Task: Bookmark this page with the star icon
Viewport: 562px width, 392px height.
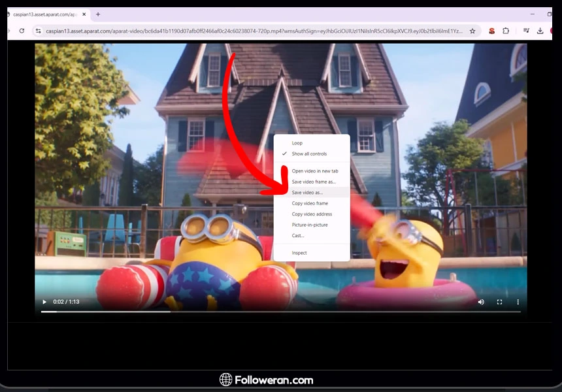Action: pyautogui.click(x=472, y=31)
